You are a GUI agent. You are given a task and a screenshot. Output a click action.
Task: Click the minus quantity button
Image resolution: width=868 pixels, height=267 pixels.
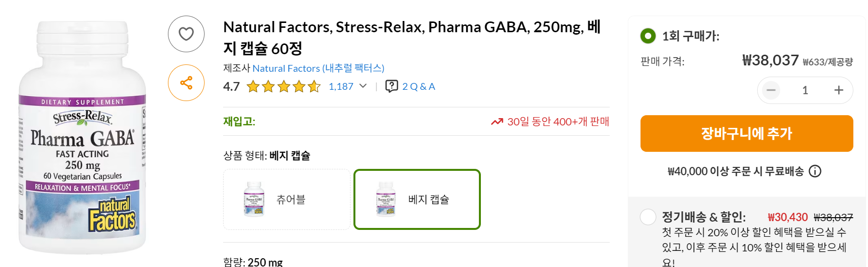point(771,90)
